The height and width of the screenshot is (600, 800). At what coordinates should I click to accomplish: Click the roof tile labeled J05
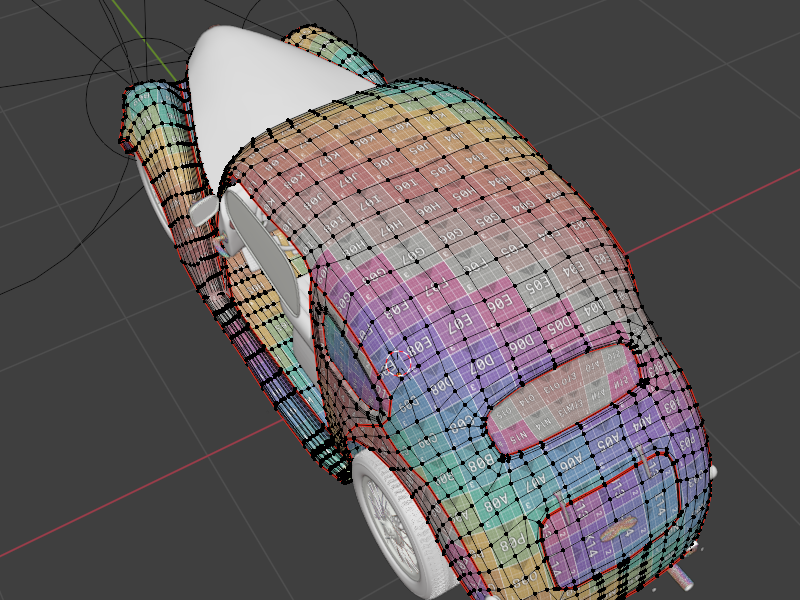420,149
